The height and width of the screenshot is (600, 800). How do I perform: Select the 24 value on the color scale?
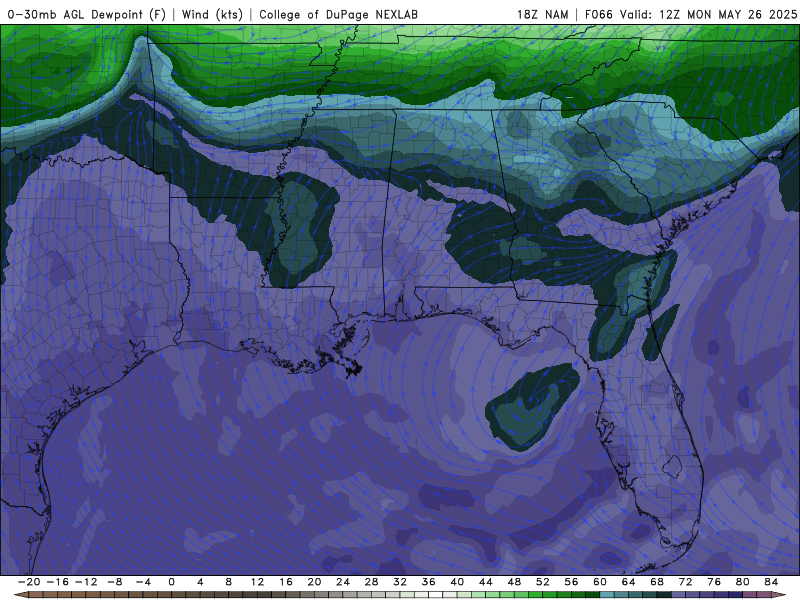343,582
